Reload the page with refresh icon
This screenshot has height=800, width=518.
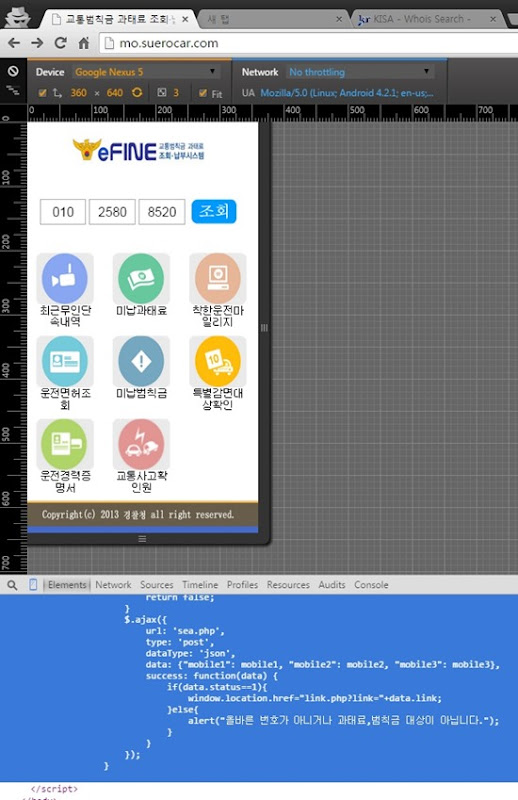point(61,43)
